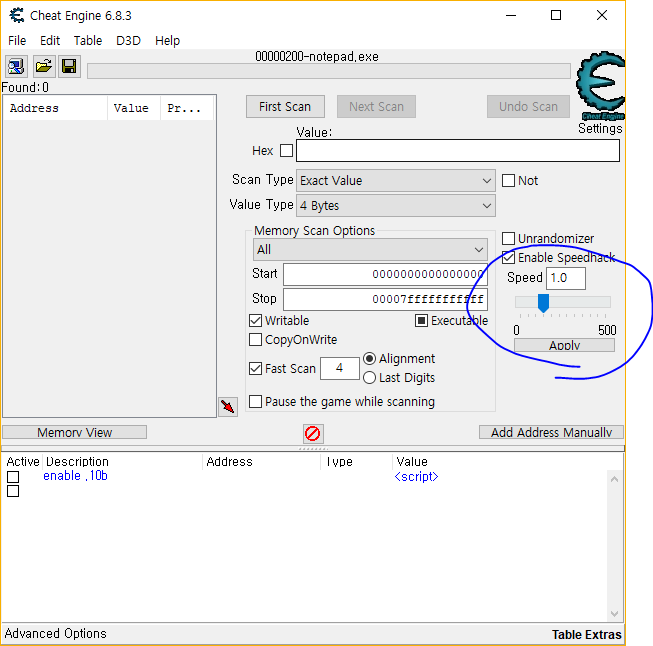Expand the Memory Scan Options All dropdown

[370, 250]
